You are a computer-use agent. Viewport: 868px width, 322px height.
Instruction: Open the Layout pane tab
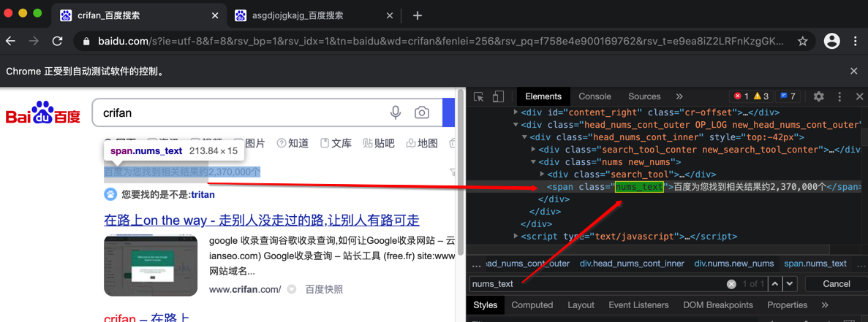[581, 305]
